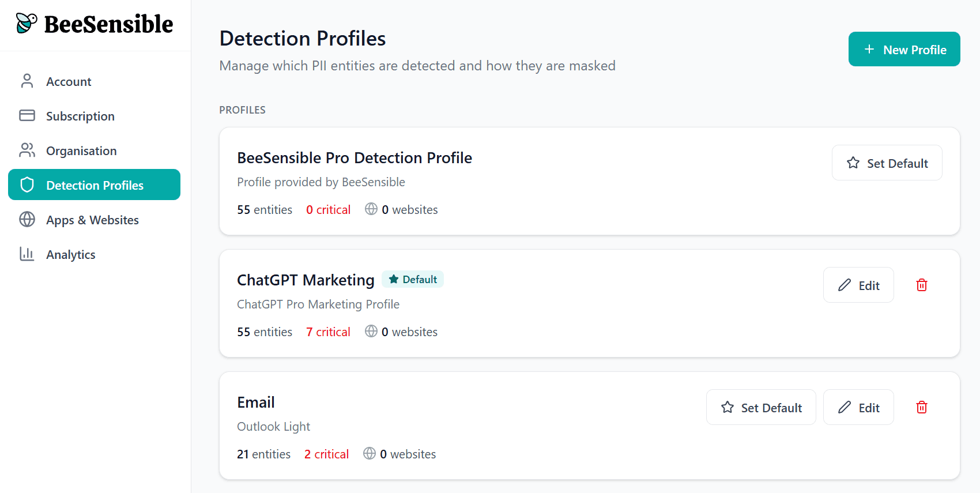Open the Account page
Image resolution: width=980 pixels, height=493 pixels.
69,81
